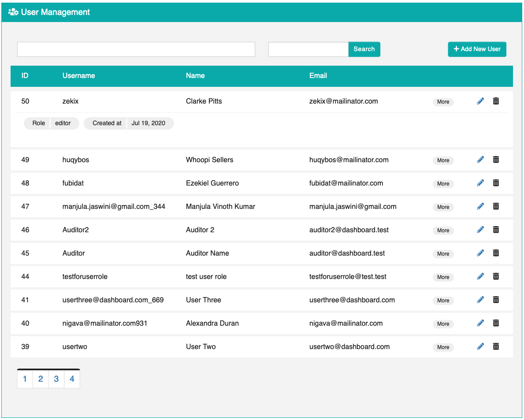Select name Clarke Pitts
524x420 pixels.
[204, 101]
